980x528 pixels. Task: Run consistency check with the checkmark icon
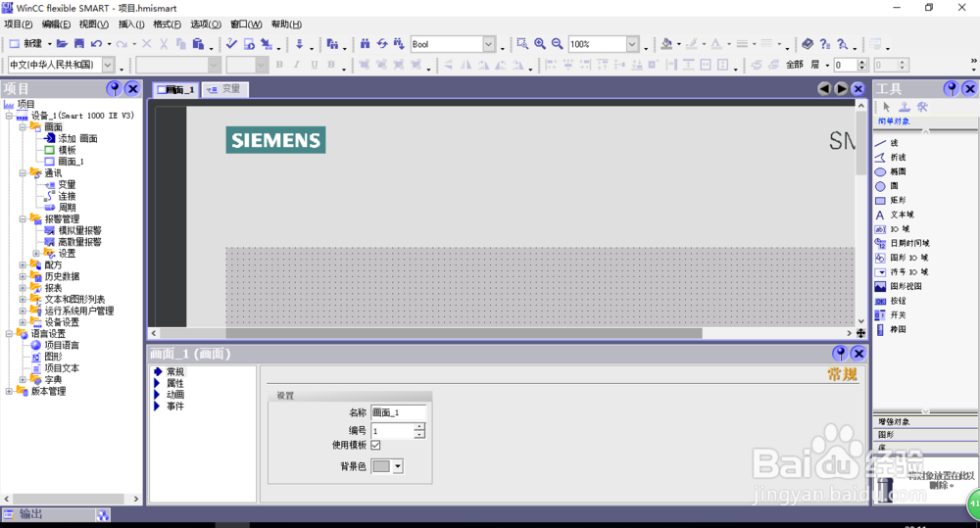tap(231, 44)
